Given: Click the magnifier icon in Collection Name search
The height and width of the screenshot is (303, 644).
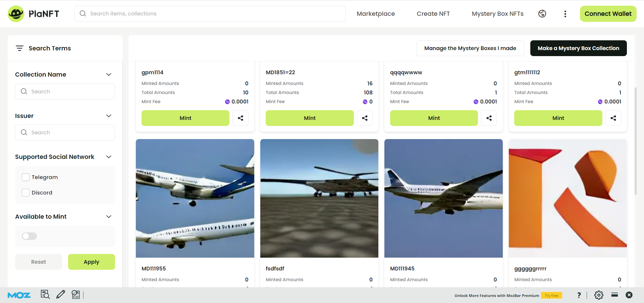Looking at the screenshot, I should pos(24,91).
